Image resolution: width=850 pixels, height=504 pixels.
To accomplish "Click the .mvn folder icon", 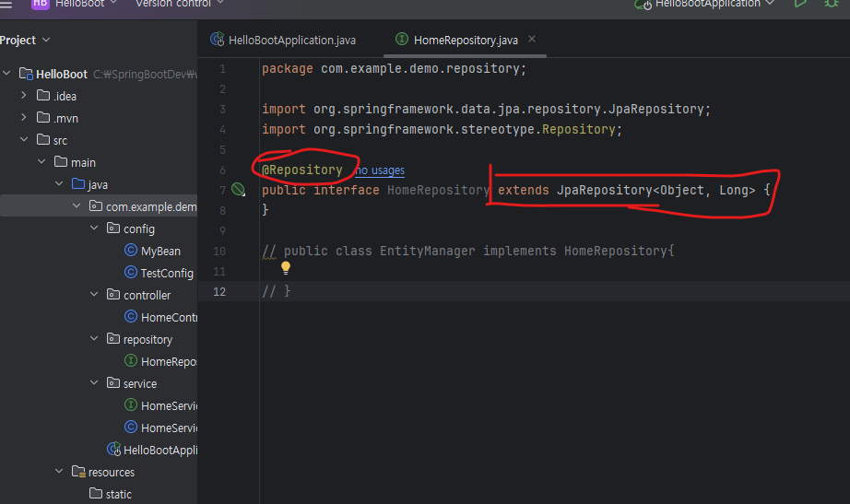I will (x=43, y=118).
